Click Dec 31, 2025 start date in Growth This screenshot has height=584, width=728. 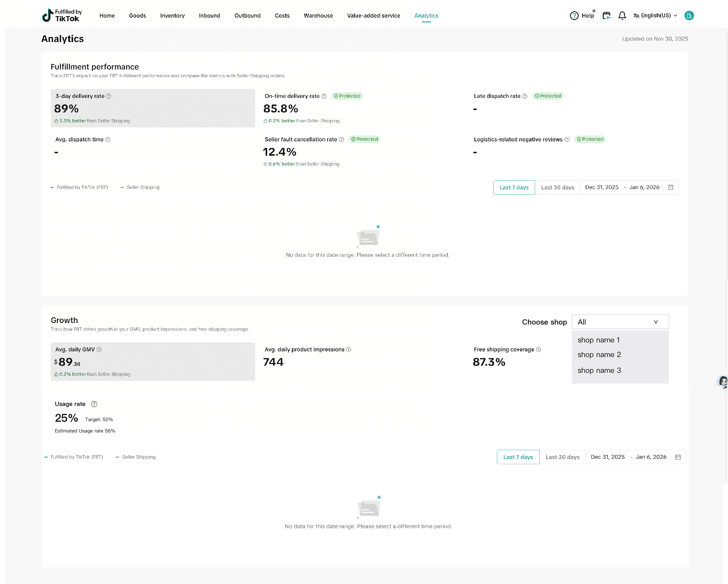coord(608,457)
